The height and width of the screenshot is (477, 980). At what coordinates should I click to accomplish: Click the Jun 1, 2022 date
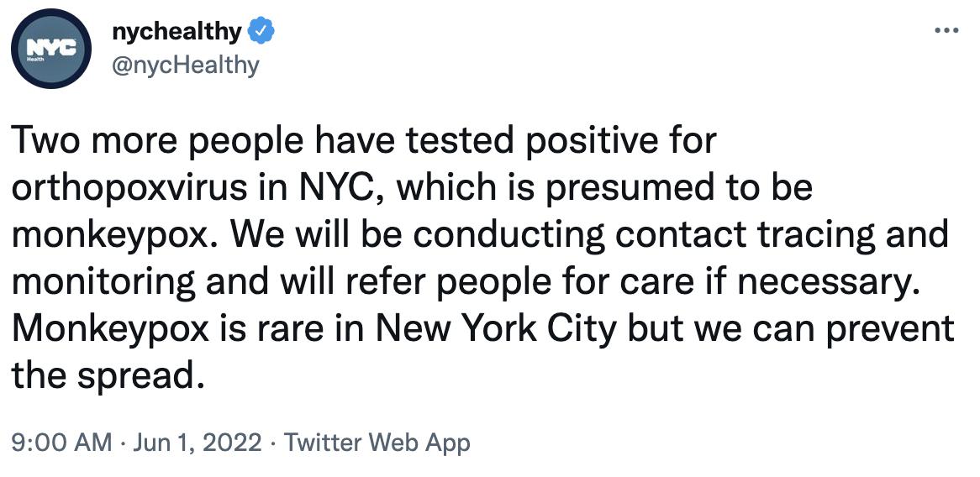(199, 442)
